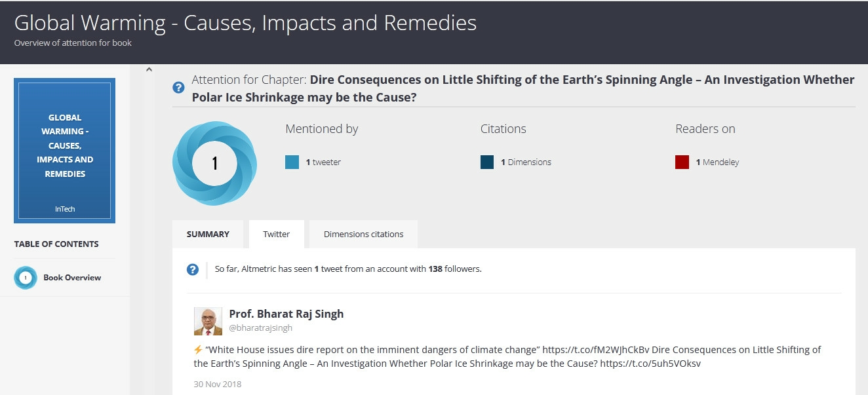Open the 1 Dimensions citations link
The height and width of the screenshot is (395, 868).
[x=526, y=162]
